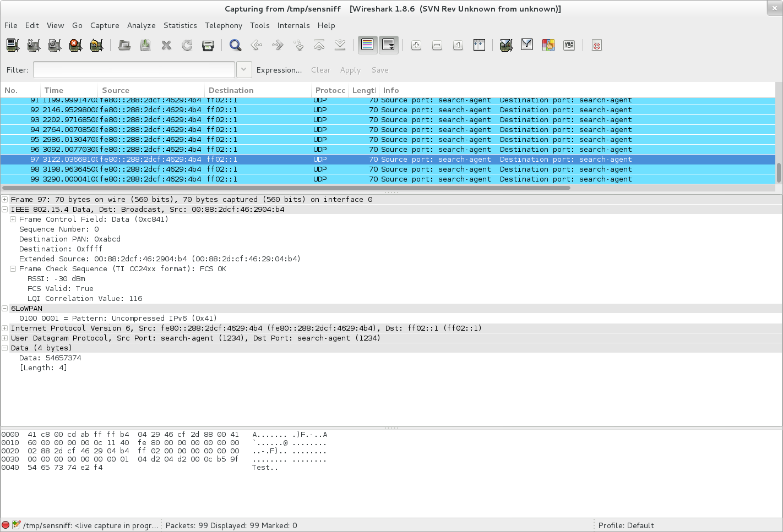Open the Analyze menu
Viewport: 783px width, 532px height.
142,25
